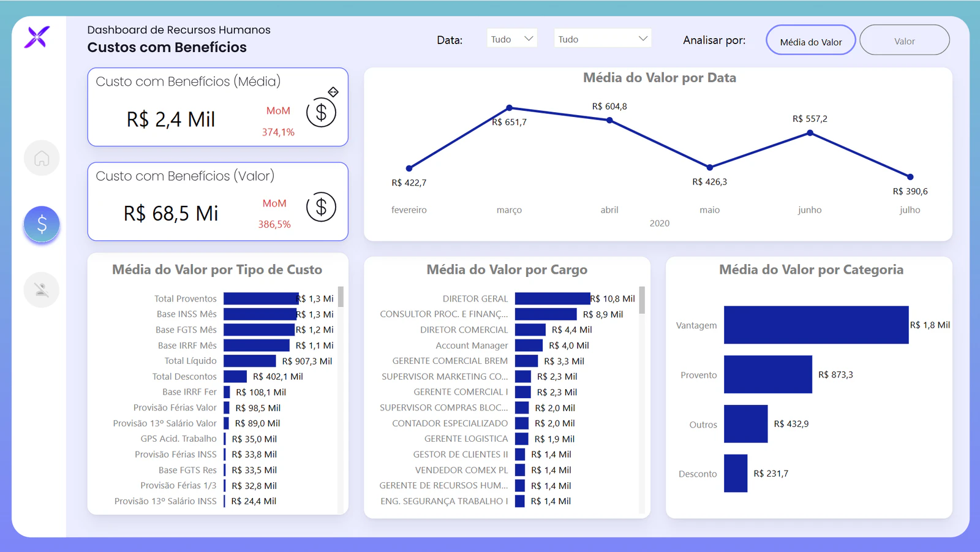This screenshot has width=980, height=552.
Task: Click 'GERENTE DE RECURSOS HUM...' label
Action: (x=443, y=486)
